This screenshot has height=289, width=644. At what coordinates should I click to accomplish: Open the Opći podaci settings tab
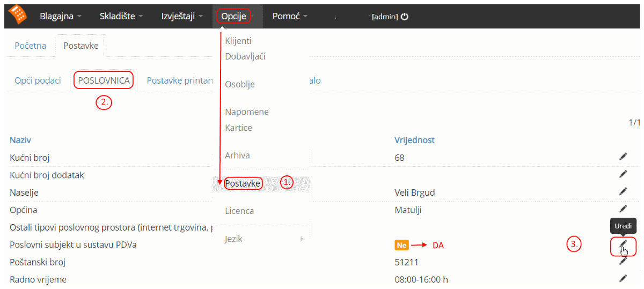point(38,80)
